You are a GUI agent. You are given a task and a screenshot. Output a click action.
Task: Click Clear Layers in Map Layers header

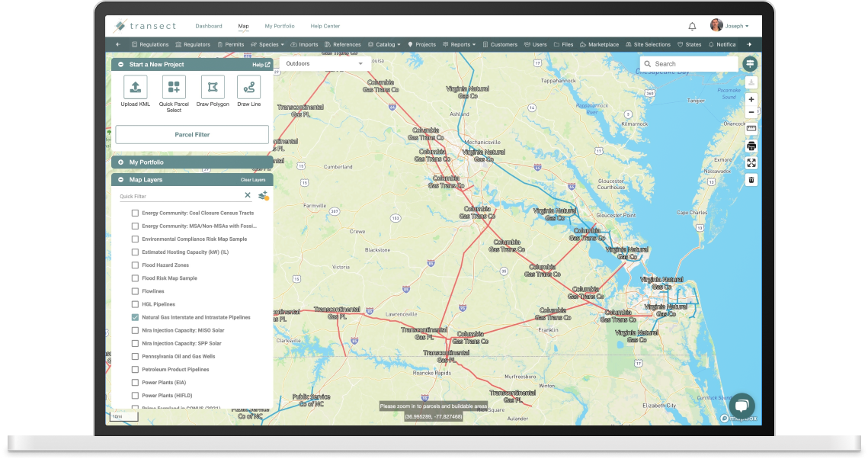click(x=253, y=180)
